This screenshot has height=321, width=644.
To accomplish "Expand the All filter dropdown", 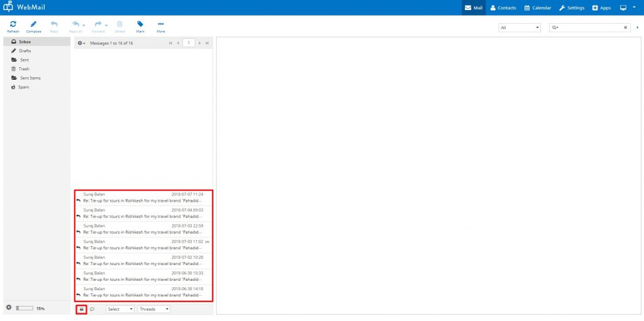I will [519, 28].
